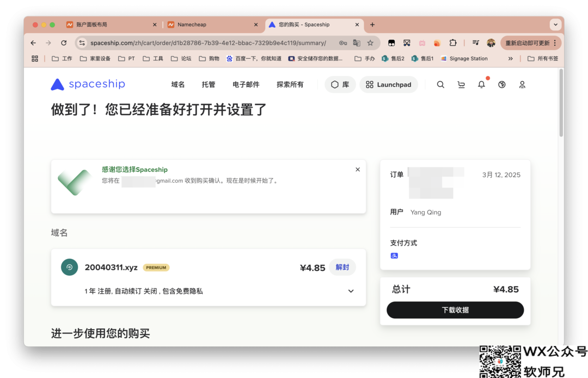Open the tab search dropdown arrow
The image size is (588, 378).
(x=555, y=24)
